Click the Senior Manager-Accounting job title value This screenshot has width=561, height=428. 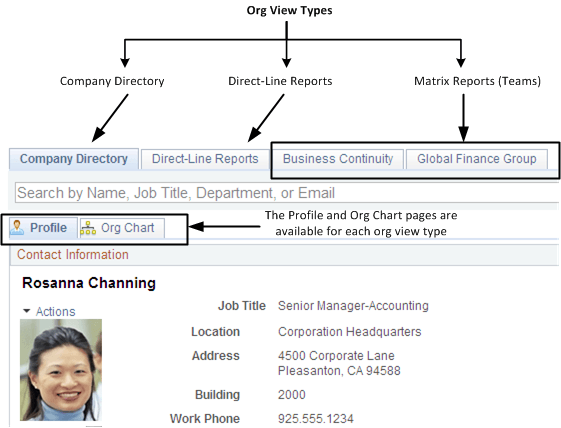coord(353,306)
